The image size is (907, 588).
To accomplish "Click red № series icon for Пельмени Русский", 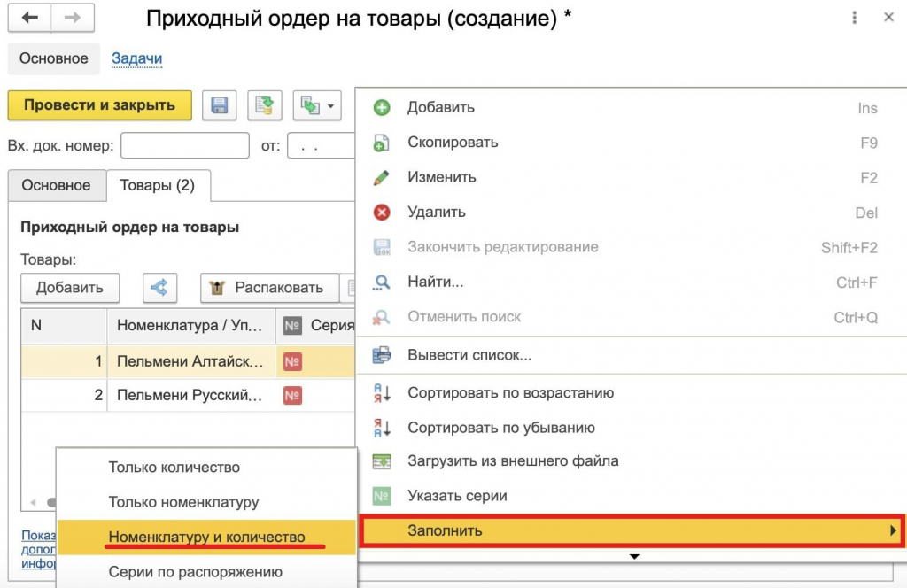I will pyautogui.click(x=292, y=396).
